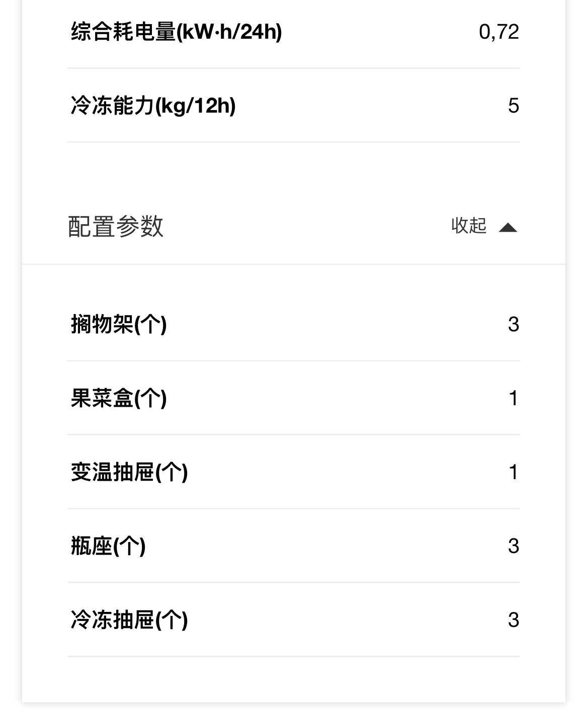Screen dimensions: 588x726
Task: Click the 冷冻能力 label
Action: tap(112, 106)
